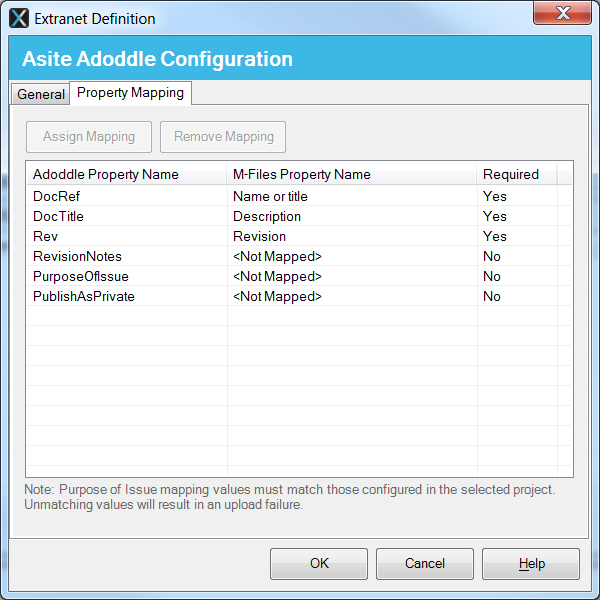Click the Required column header
The image size is (600, 600).
tap(510, 174)
